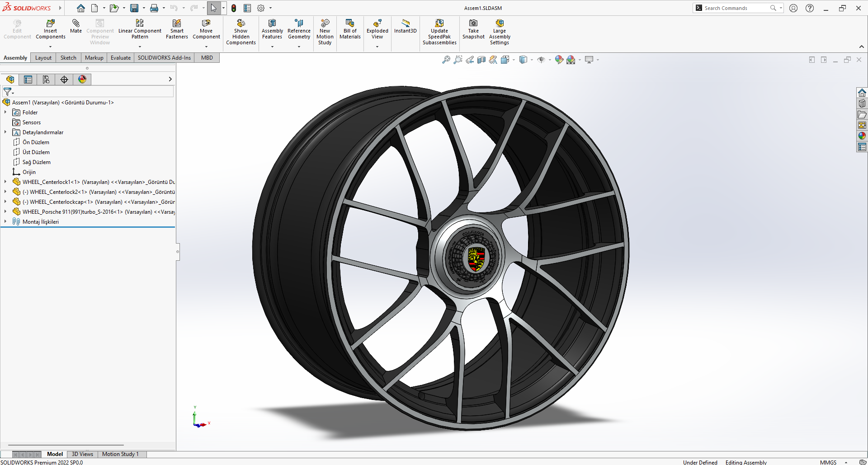
Task: Click the Rebuild traffic light icon
Action: (234, 8)
